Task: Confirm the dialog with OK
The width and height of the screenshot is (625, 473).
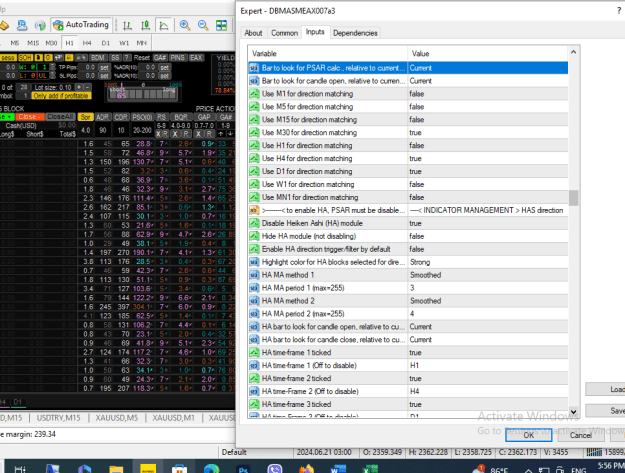Action: pyautogui.click(x=529, y=435)
